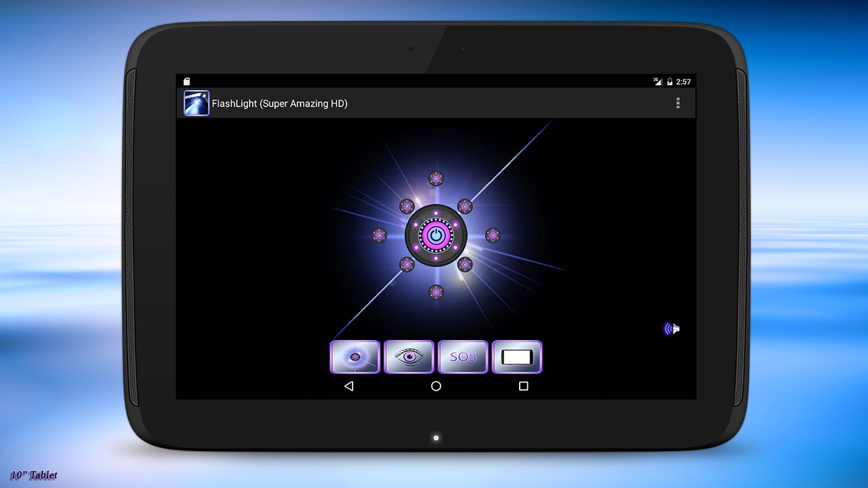The height and width of the screenshot is (488, 868).
Task: Toggle the central flashlight power button
Action: [436, 235]
